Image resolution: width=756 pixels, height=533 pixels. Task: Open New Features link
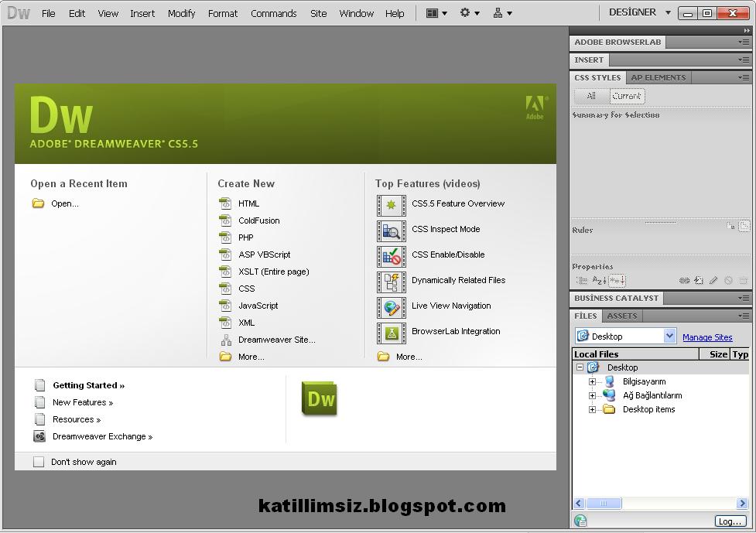(x=83, y=402)
